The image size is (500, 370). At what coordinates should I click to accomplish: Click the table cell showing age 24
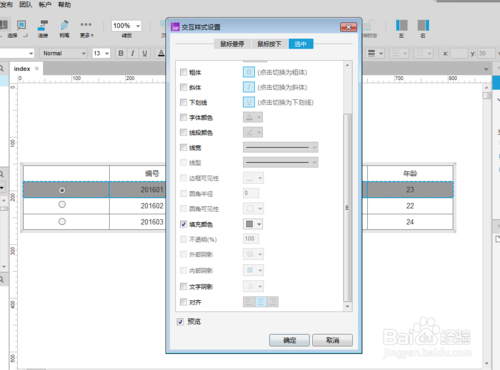[410, 222]
